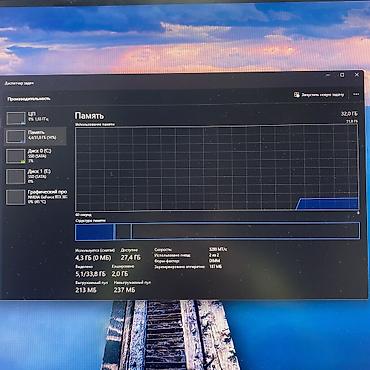
Task: Click the 'Использование памяти' graph caption
Action: pos(95,124)
